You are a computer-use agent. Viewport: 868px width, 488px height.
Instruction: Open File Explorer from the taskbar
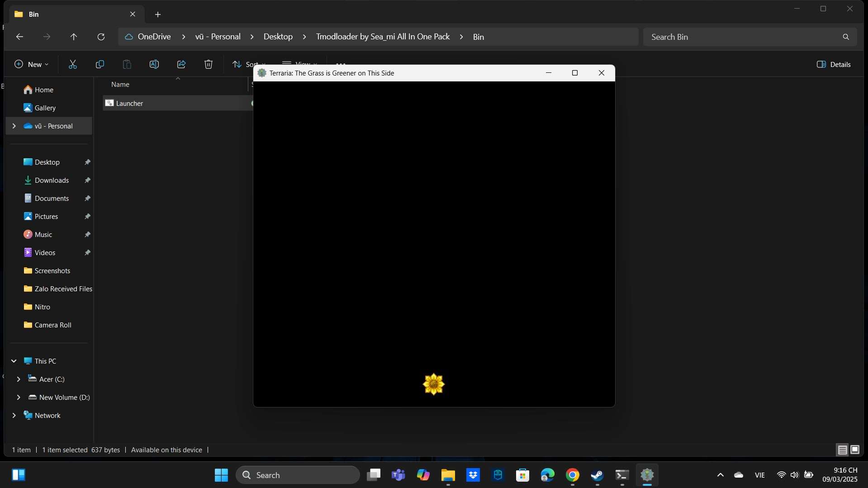[448, 475]
